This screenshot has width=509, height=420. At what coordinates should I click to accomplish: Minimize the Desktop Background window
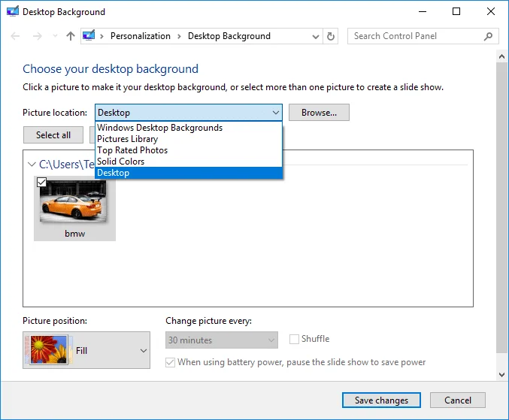[423, 12]
